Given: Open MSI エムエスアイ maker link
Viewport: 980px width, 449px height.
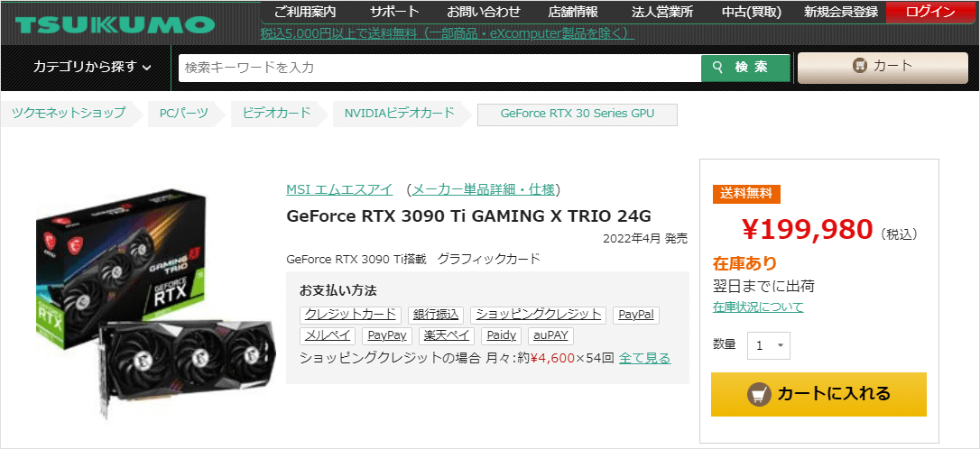Looking at the screenshot, I should (x=339, y=189).
